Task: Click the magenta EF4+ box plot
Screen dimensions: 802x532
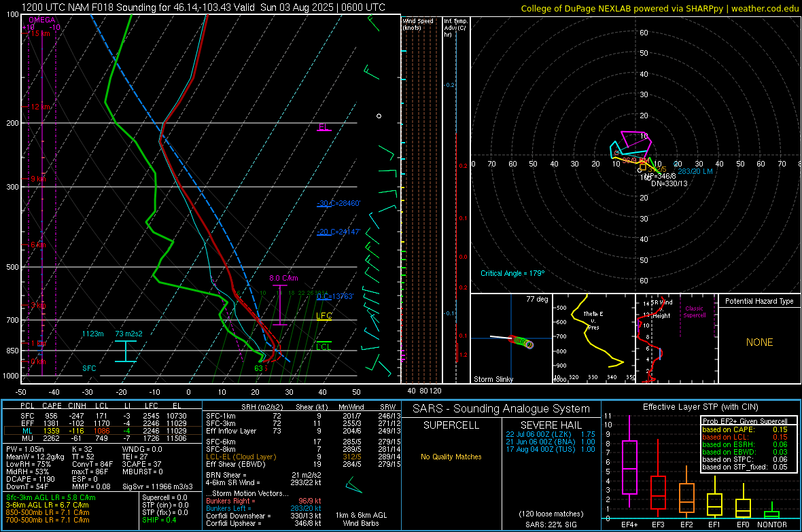Action: pos(629,461)
